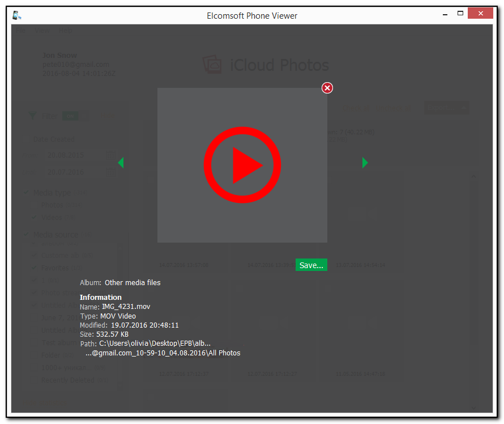Go to previous media with left green arrow

pos(121,163)
